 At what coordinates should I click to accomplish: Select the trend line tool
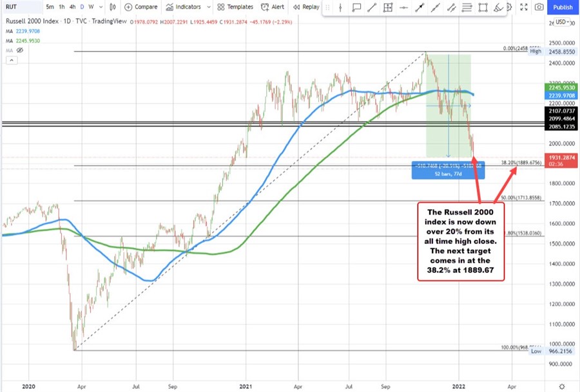[372, 7]
